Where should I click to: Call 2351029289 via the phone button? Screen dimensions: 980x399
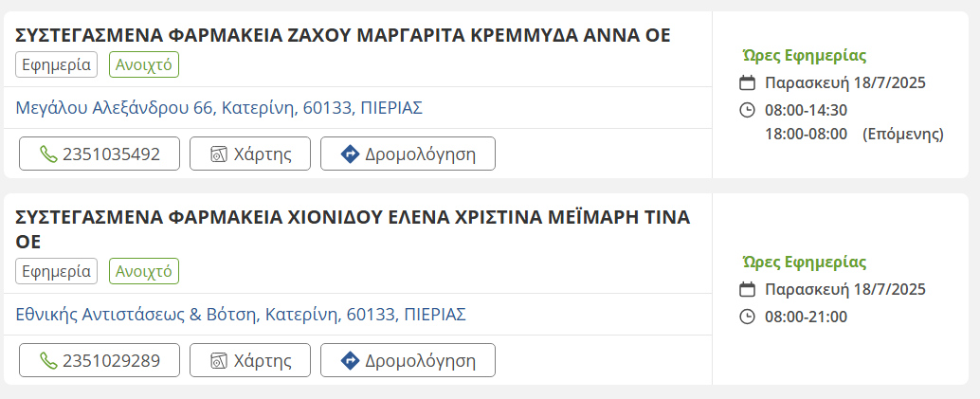coord(100,360)
